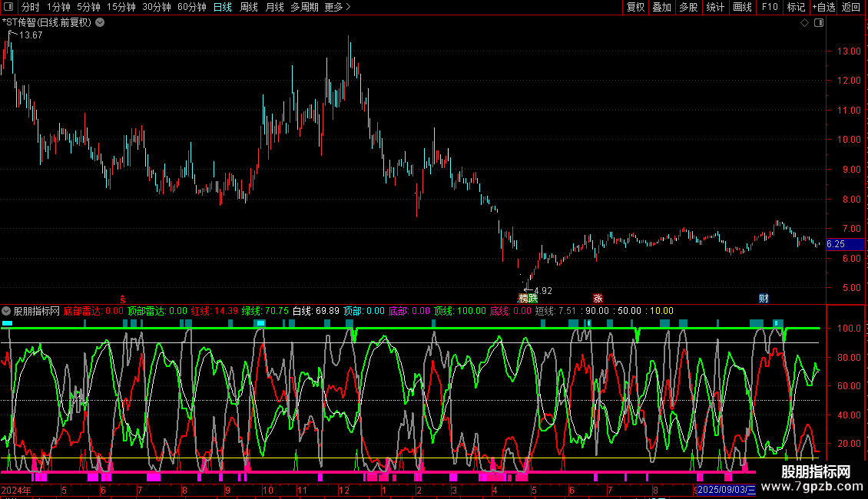The image size is (868, 499).
Task: Switch to 月线 monthly chart
Action: (x=274, y=7)
